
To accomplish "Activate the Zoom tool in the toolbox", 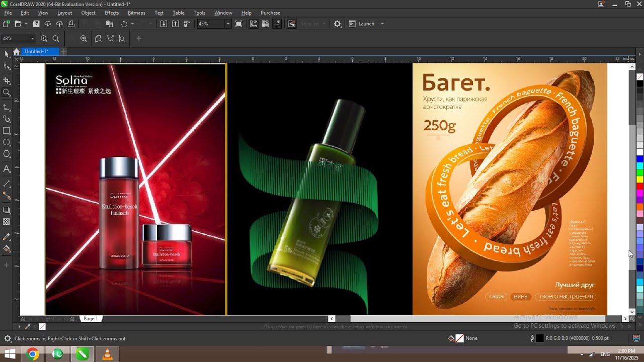I will [7, 93].
